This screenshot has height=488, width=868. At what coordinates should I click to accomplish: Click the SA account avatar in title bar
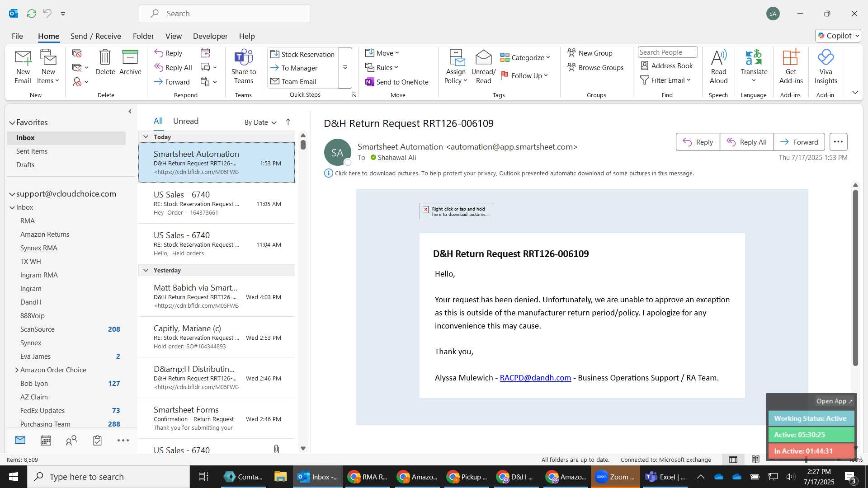[x=773, y=14]
